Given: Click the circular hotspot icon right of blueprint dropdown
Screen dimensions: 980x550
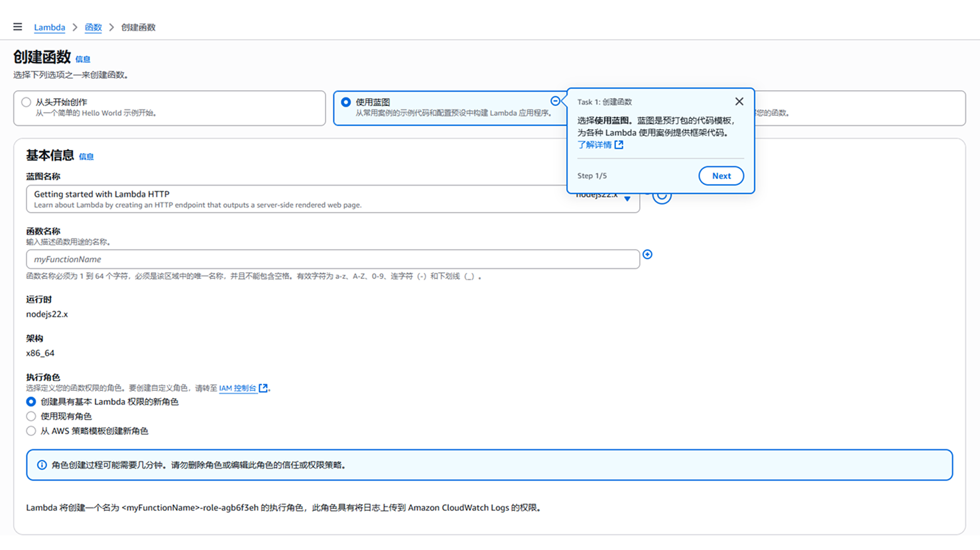Looking at the screenshot, I should [x=662, y=195].
